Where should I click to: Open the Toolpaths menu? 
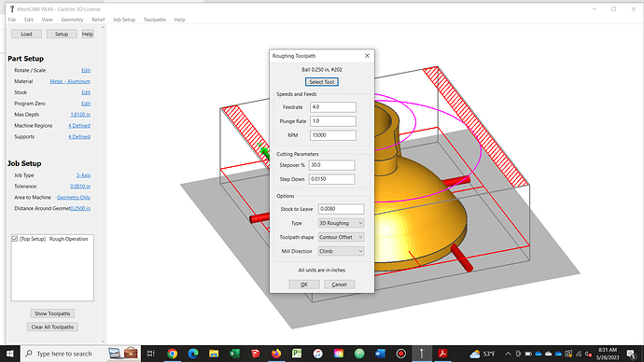pyautogui.click(x=154, y=20)
